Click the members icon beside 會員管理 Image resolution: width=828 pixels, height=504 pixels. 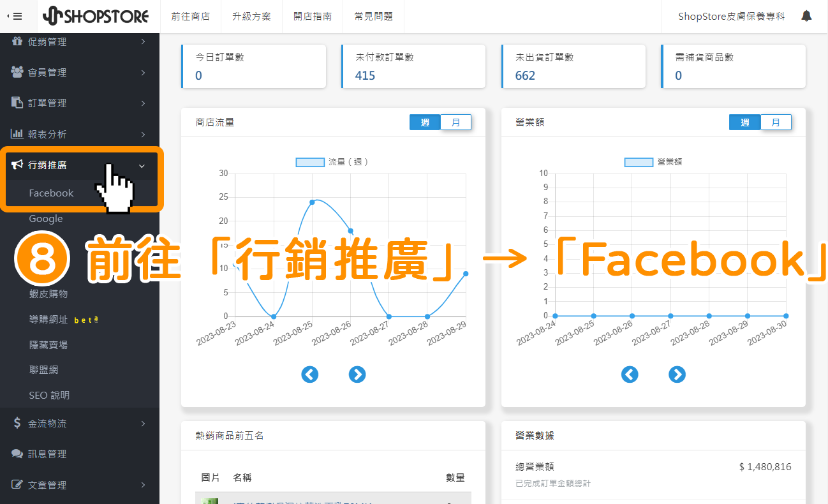17,72
